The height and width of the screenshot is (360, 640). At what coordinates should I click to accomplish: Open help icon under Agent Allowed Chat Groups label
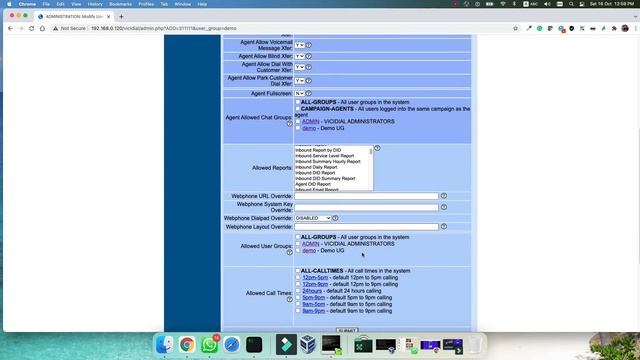pos(289,124)
